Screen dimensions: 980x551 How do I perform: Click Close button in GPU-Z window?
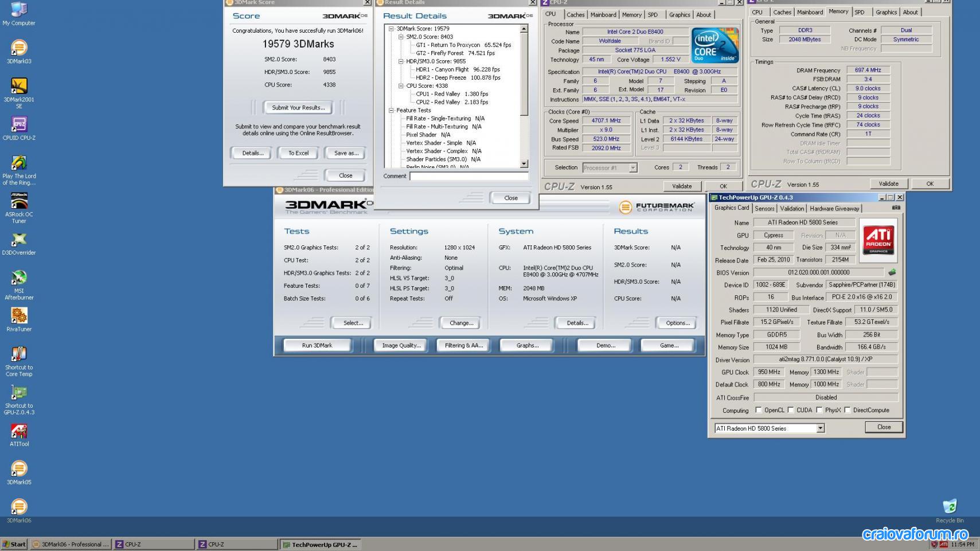tap(884, 427)
